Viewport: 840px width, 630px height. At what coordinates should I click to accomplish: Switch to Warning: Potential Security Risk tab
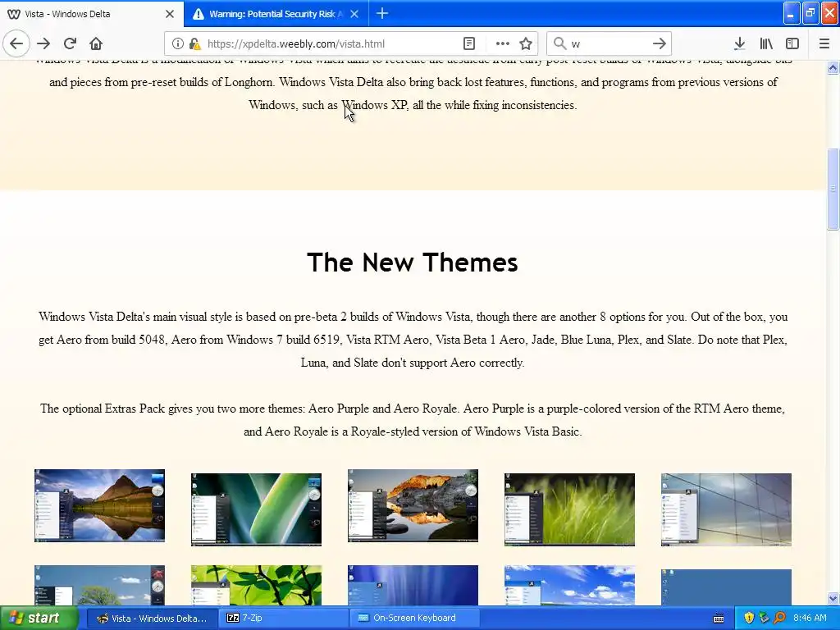pyautogui.click(x=276, y=14)
